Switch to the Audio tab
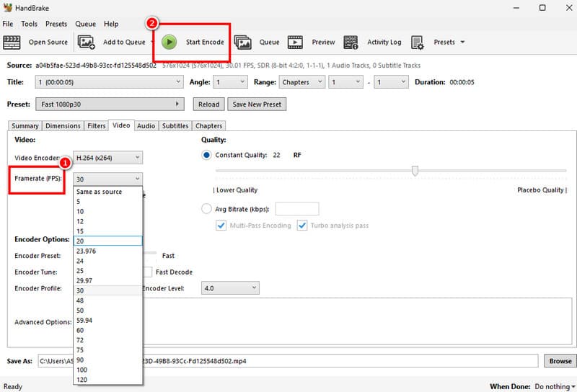Viewport: 577px width, 392px height. [146, 126]
